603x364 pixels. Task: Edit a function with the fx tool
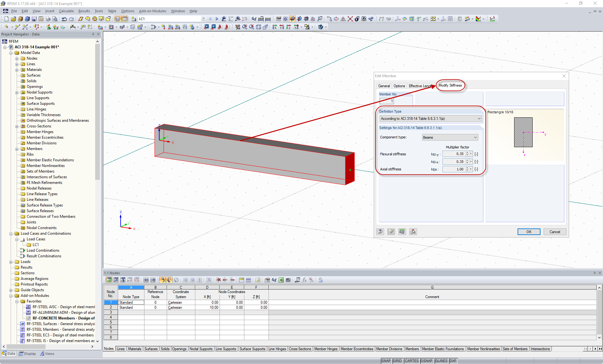[x=304, y=280]
